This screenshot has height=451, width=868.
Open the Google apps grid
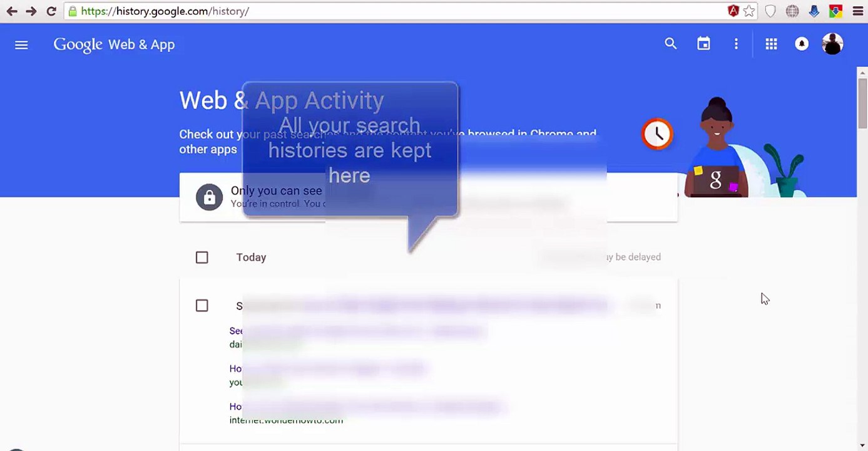(771, 44)
